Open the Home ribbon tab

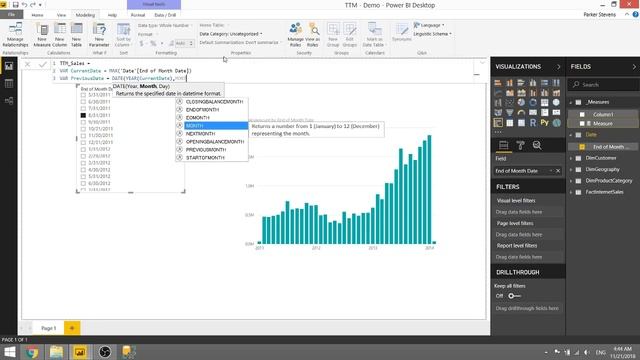point(37,15)
